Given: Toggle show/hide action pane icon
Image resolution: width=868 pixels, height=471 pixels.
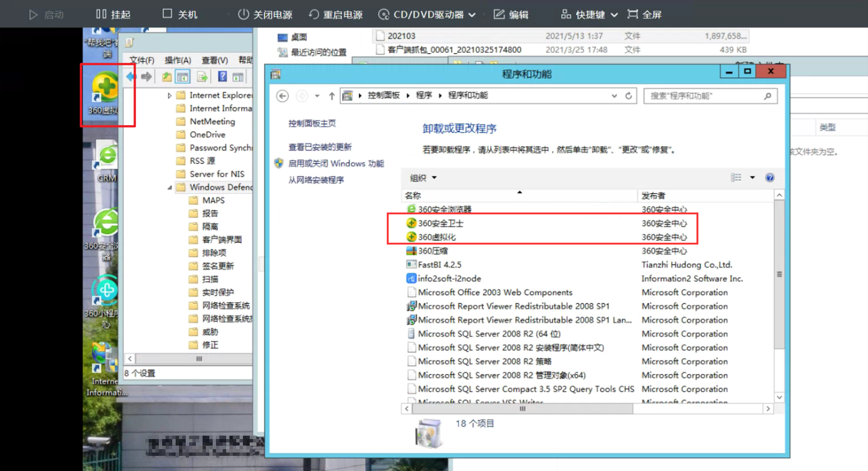Looking at the screenshot, I should tap(238, 77).
